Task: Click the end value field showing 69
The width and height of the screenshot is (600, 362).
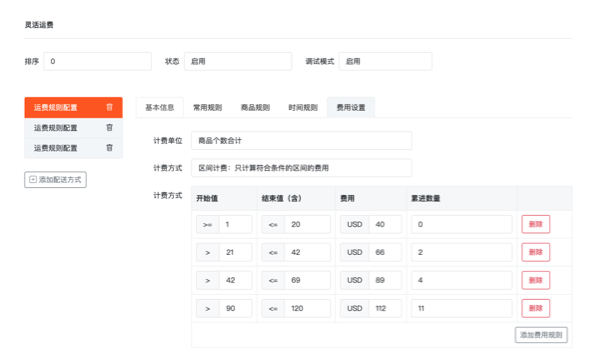Action: coord(307,280)
